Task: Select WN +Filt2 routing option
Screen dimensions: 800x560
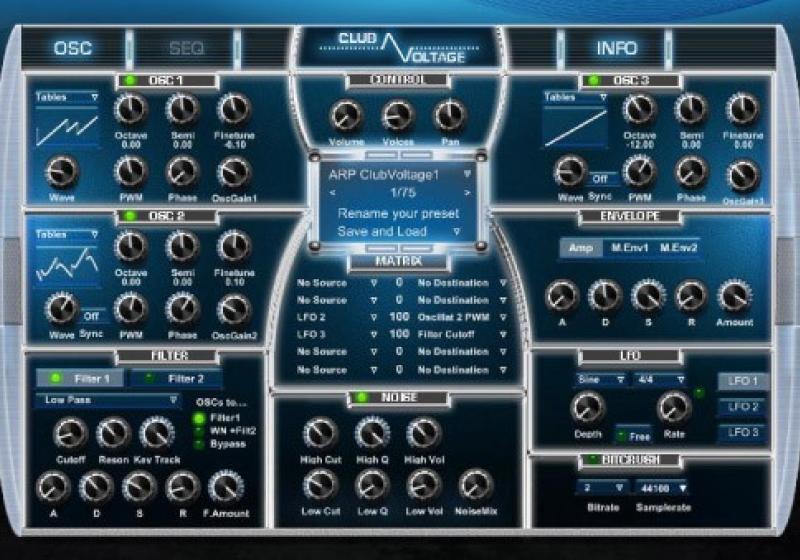Action: (x=198, y=431)
